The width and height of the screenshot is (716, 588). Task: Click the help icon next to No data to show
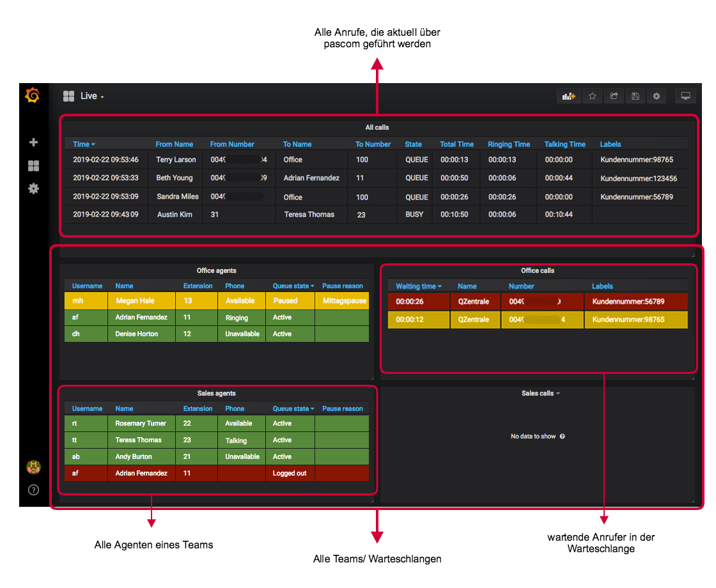pyautogui.click(x=562, y=436)
